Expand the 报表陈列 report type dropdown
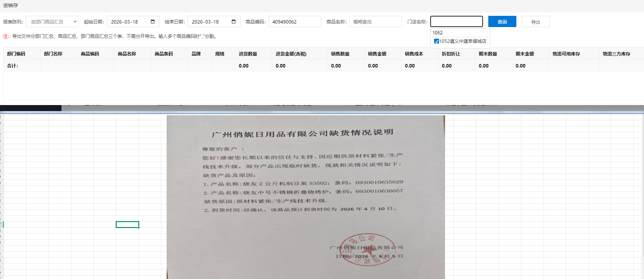 click(52, 21)
